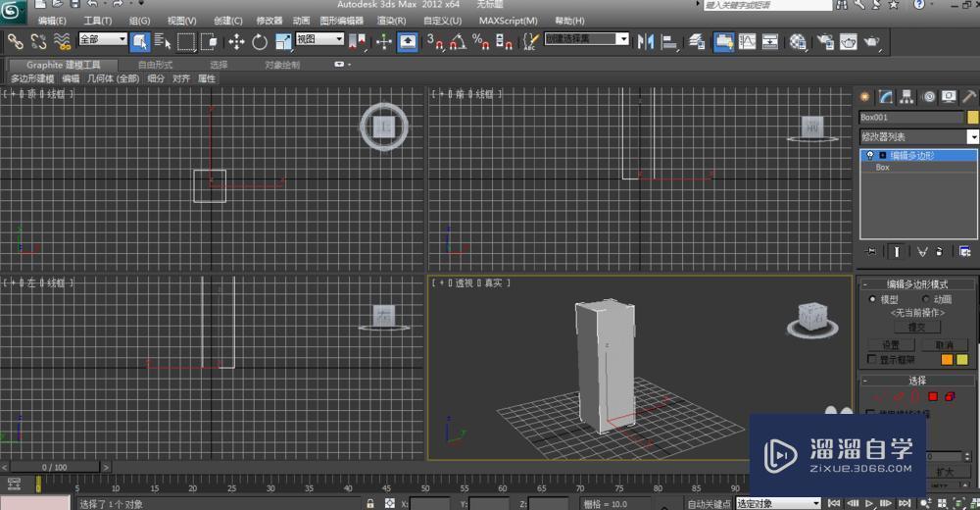Toggle the 编辑多边形 modifier lightbulb
Image resolution: width=980 pixels, height=510 pixels.
tap(869, 155)
